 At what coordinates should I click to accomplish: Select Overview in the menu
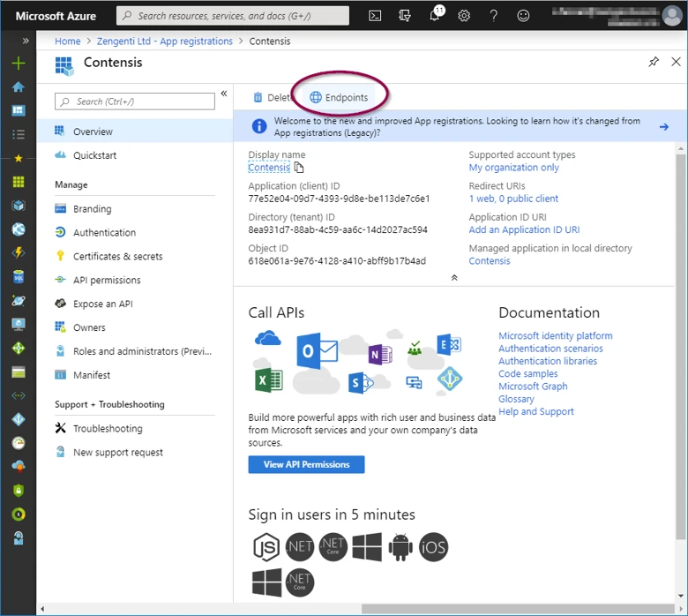[135, 131]
